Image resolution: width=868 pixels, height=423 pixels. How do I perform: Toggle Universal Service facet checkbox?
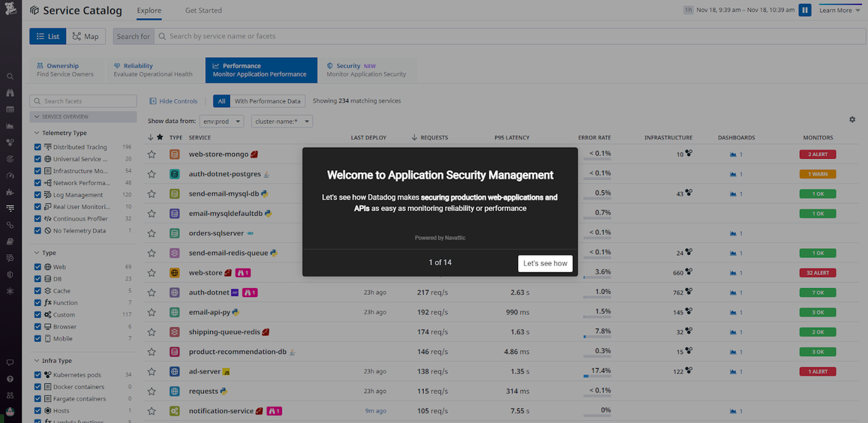click(38, 159)
